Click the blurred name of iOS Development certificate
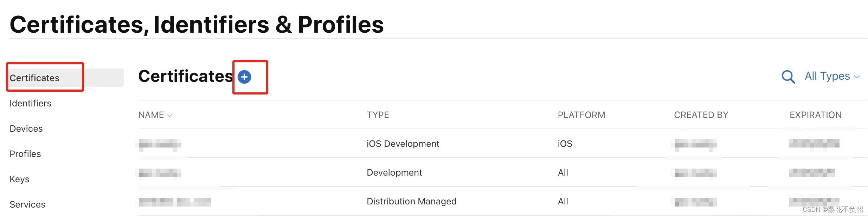 click(x=160, y=144)
